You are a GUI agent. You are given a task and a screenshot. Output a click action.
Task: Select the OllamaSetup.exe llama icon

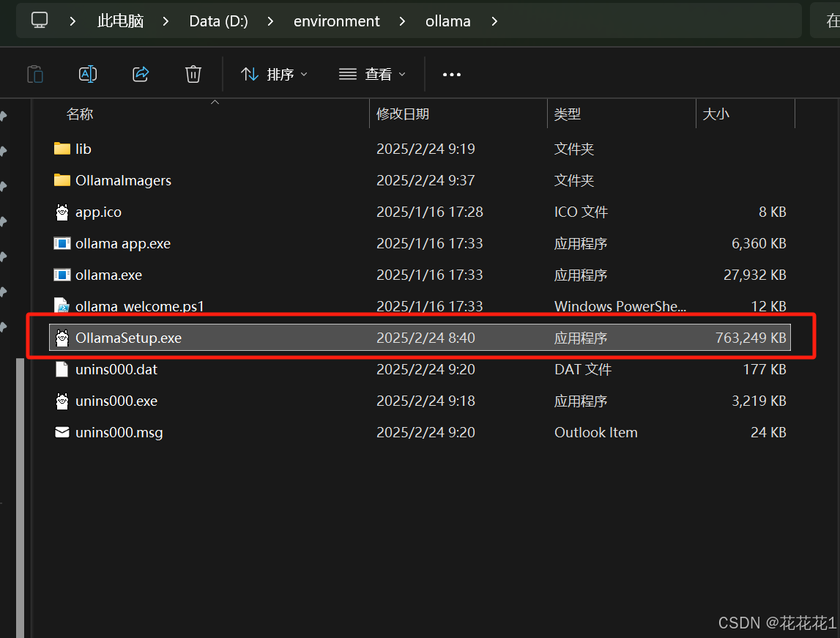point(62,338)
